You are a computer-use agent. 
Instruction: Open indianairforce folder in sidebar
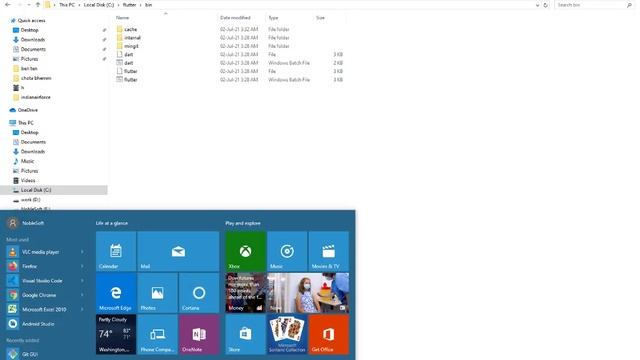(36, 97)
